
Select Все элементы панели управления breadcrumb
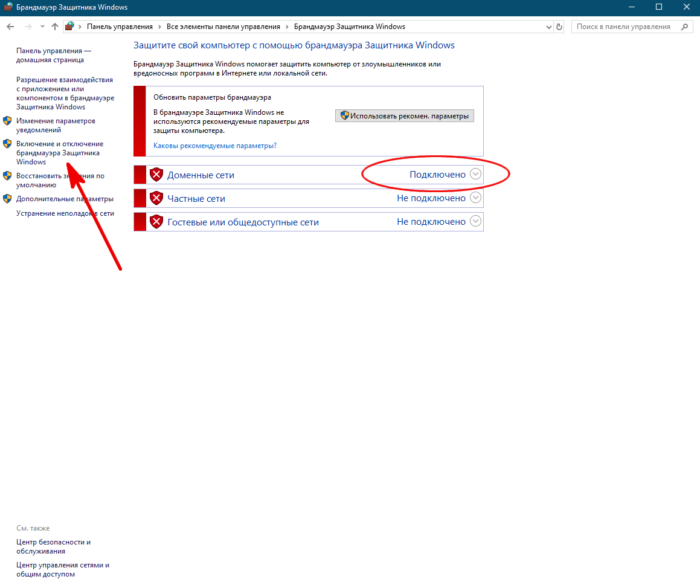tap(223, 27)
